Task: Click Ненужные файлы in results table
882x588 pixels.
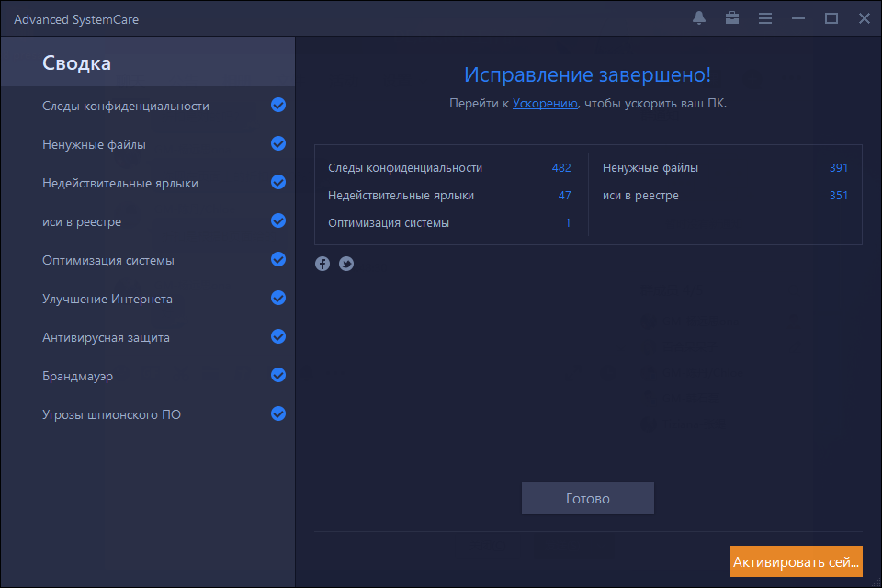Action: pos(650,168)
